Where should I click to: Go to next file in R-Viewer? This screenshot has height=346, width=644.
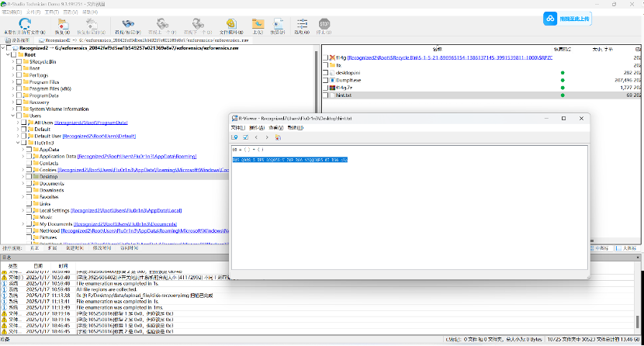coord(267,137)
